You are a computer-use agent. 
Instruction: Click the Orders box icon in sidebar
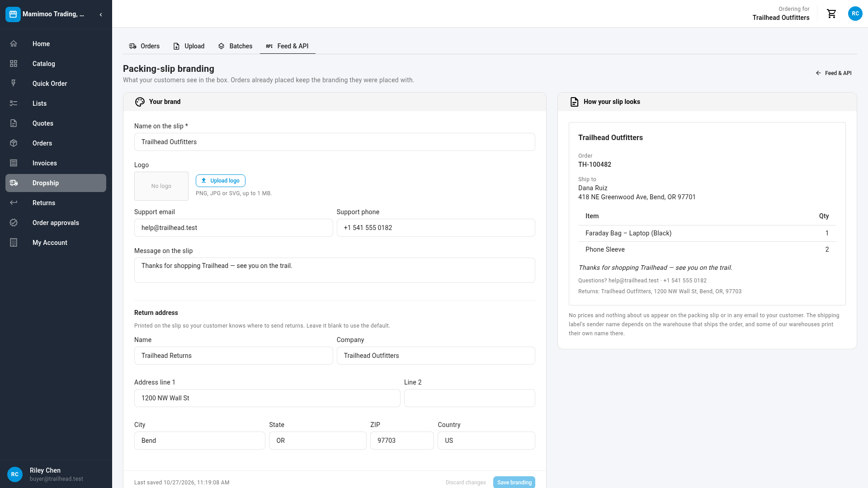tap(14, 143)
